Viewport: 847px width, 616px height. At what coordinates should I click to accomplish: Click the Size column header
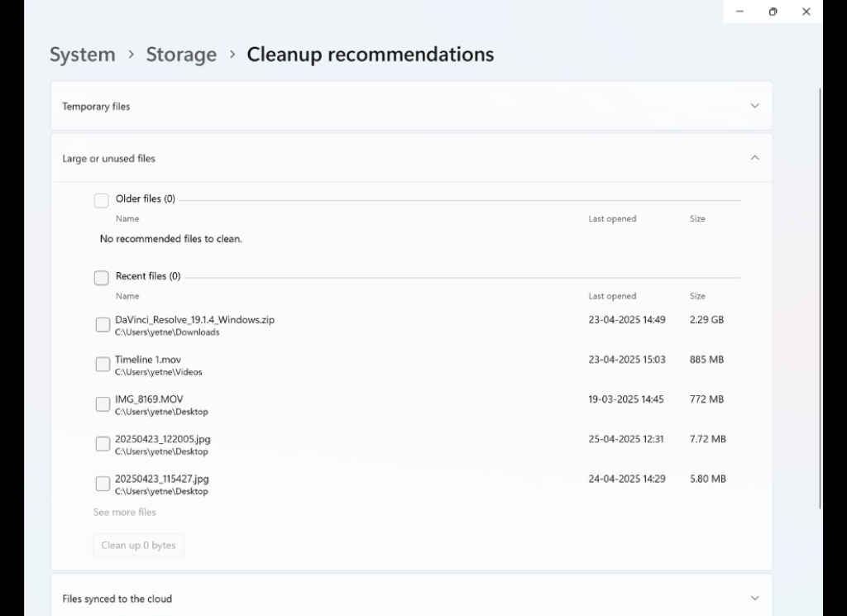pos(697,296)
